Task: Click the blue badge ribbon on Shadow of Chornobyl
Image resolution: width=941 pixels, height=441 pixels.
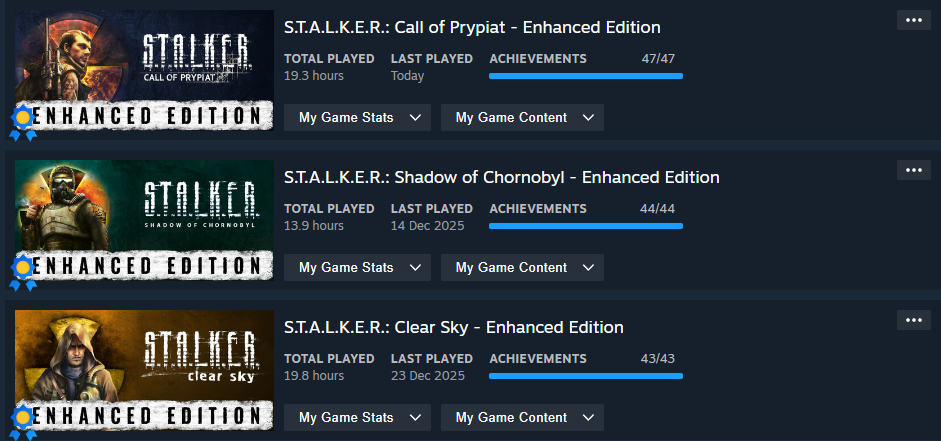Action: pyautogui.click(x=22, y=273)
